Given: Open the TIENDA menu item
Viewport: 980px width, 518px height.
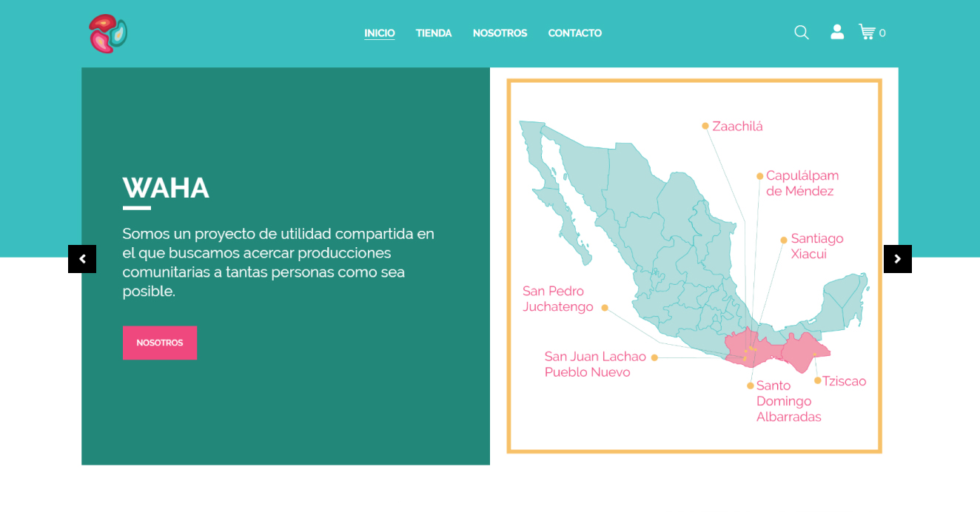Looking at the screenshot, I should (x=434, y=33).
